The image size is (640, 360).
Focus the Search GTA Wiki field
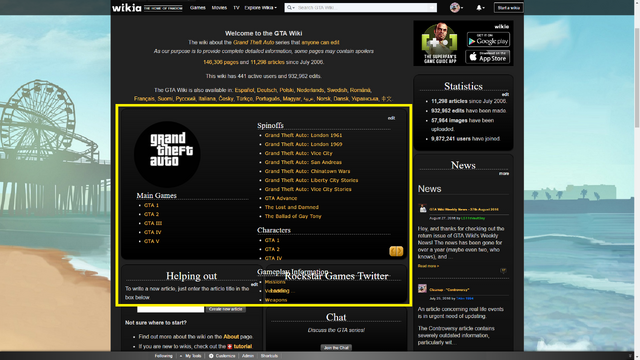point(361,7)
